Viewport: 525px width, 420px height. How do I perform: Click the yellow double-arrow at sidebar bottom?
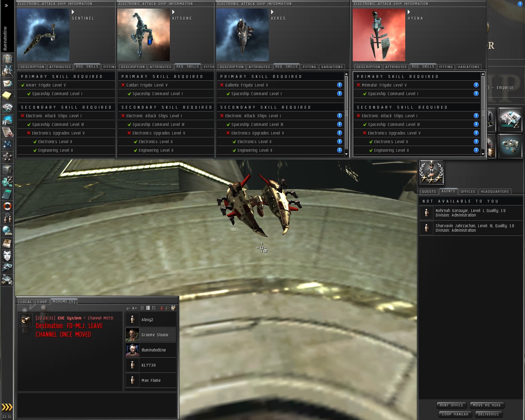pyautogui.click(x=7, y=407)
